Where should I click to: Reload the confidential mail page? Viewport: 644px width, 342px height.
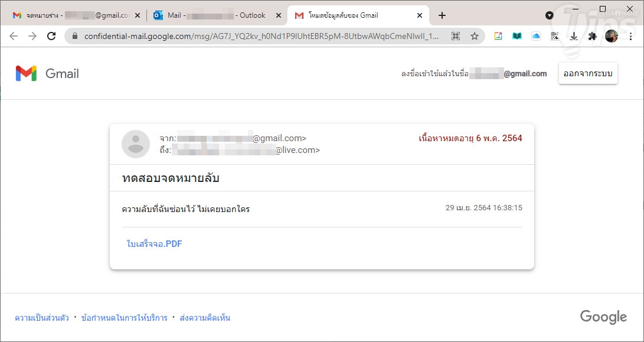(51, 36)
